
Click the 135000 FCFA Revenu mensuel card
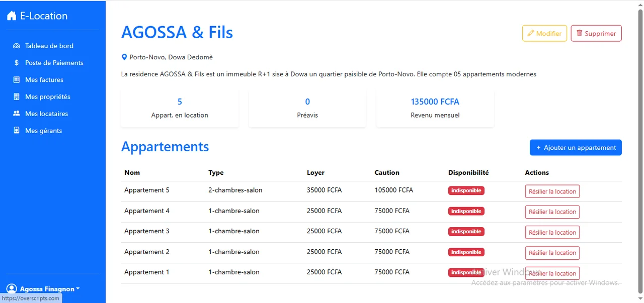(435, 108)
